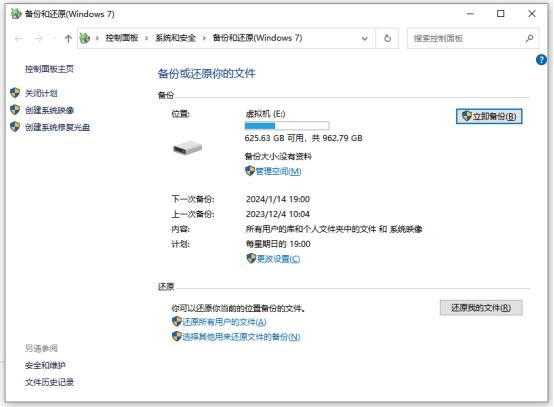Click the 还原我的文件(R) button

pyautogui.click(x=481, y=308)
